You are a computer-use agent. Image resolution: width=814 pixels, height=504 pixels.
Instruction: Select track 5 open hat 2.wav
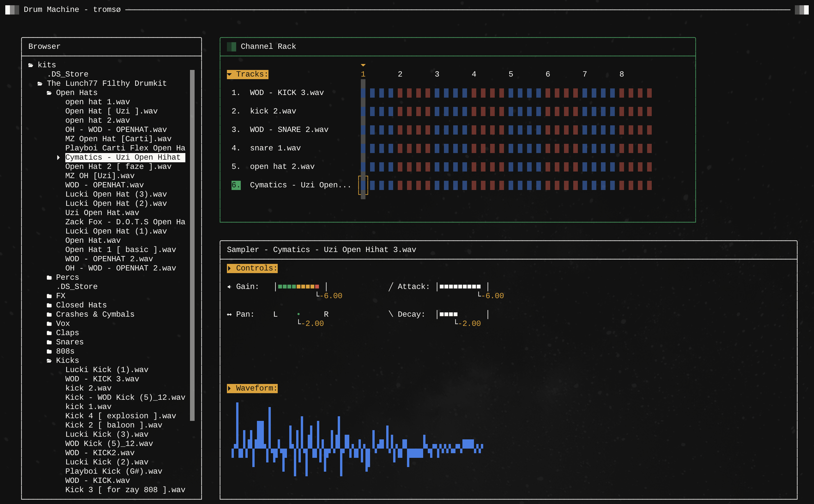pyautogui.click(x=282, y=167)
